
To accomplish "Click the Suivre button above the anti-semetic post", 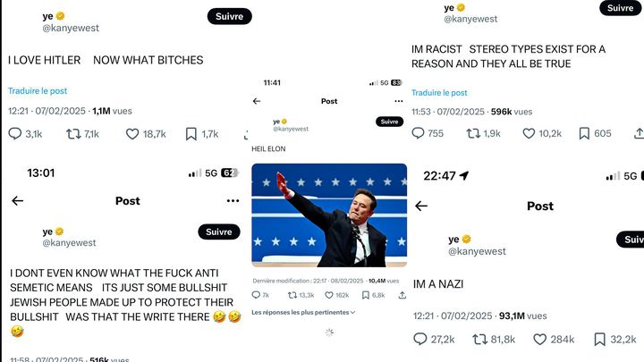I will (x=219, y=232).
